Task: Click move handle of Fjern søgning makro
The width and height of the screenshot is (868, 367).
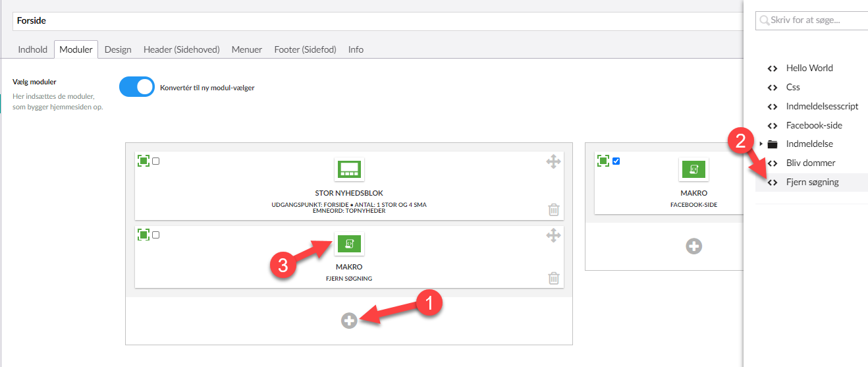Action: [x=553, y=235]
